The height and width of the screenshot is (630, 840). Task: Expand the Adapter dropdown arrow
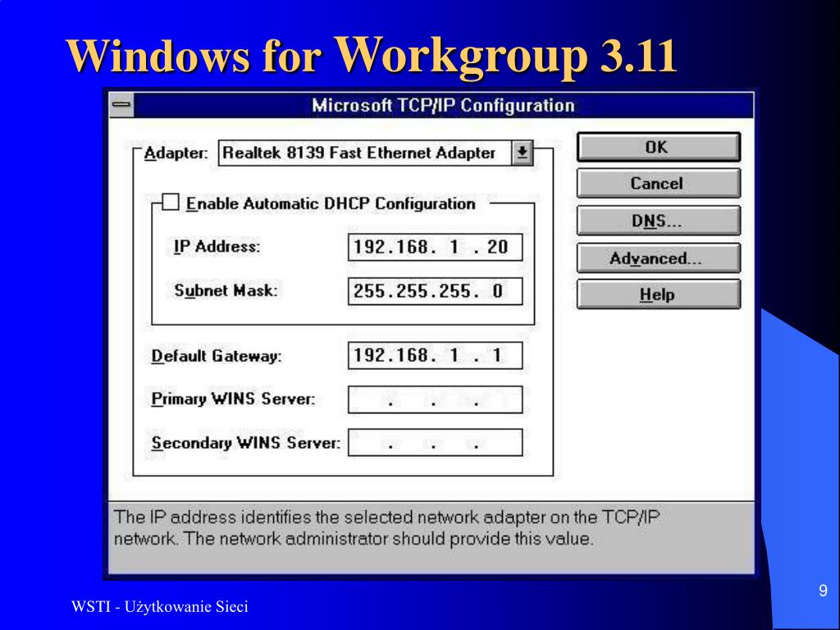(523, 153)
